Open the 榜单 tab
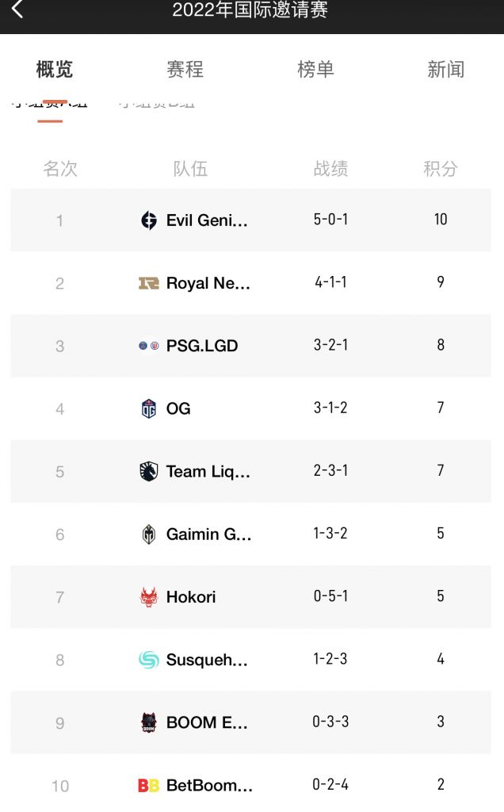This screenshot has height=812, width=504. pos(315,70)
